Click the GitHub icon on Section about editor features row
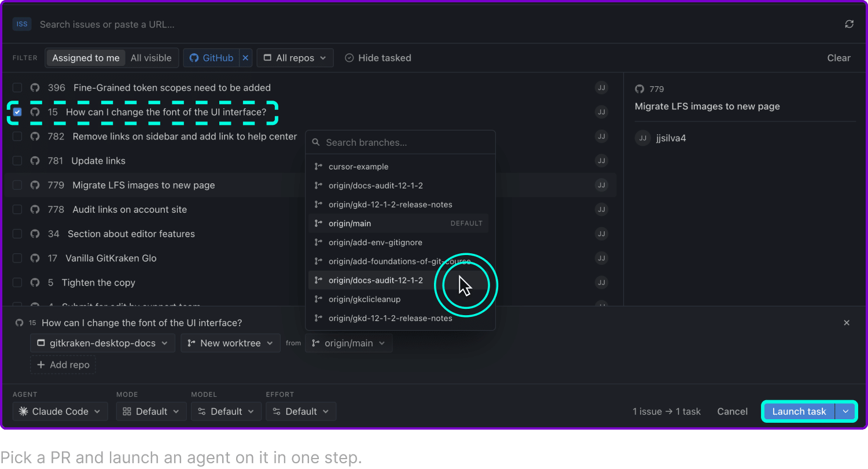The height and width of the screenshot is (469, 868). tap(35, 234)
